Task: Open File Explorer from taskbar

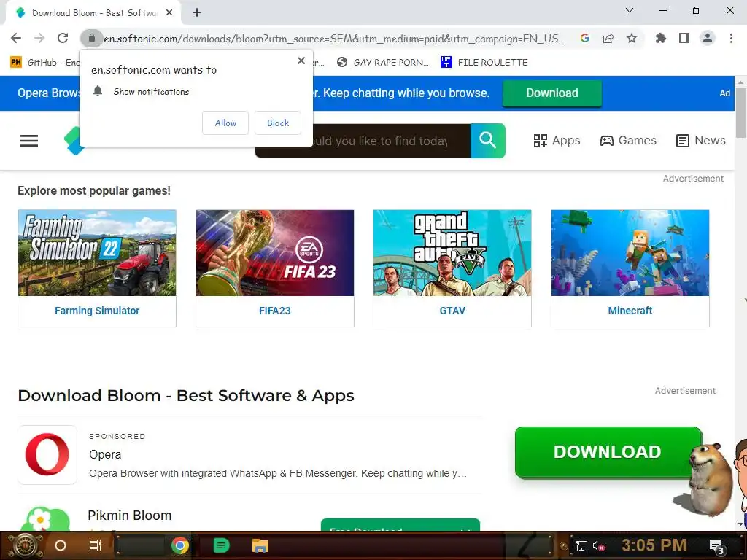Action: [260, 545]
